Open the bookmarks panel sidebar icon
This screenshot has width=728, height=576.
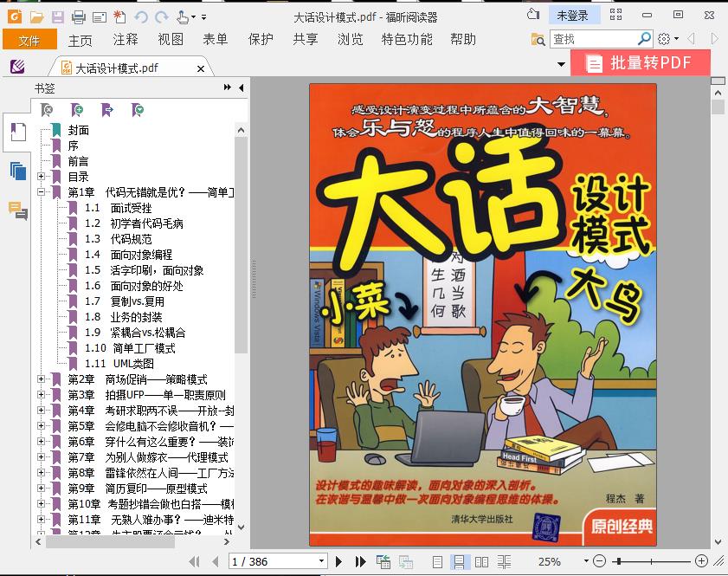click(18, 132)
